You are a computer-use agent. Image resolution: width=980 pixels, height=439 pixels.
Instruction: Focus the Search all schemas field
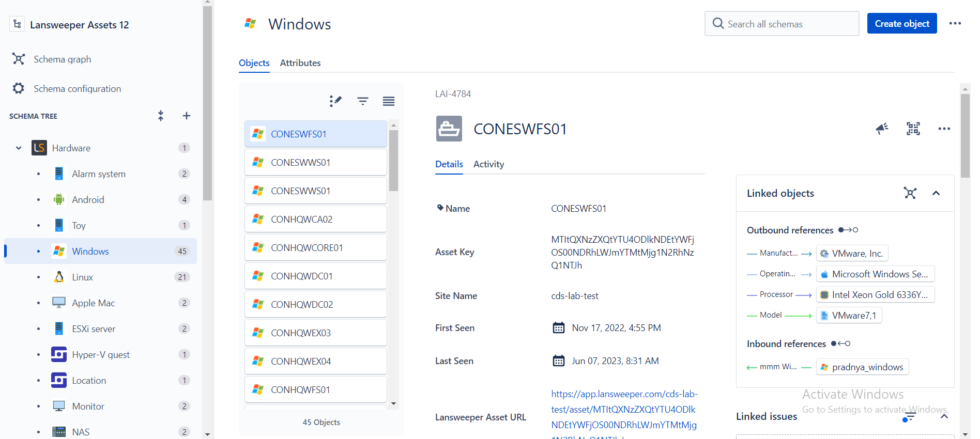click(x=782, y=24)
